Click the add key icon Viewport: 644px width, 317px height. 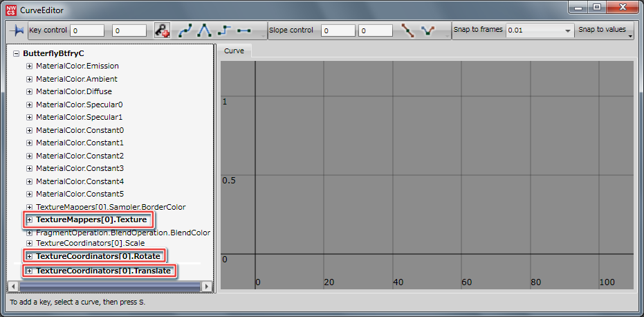pos(162,30)
